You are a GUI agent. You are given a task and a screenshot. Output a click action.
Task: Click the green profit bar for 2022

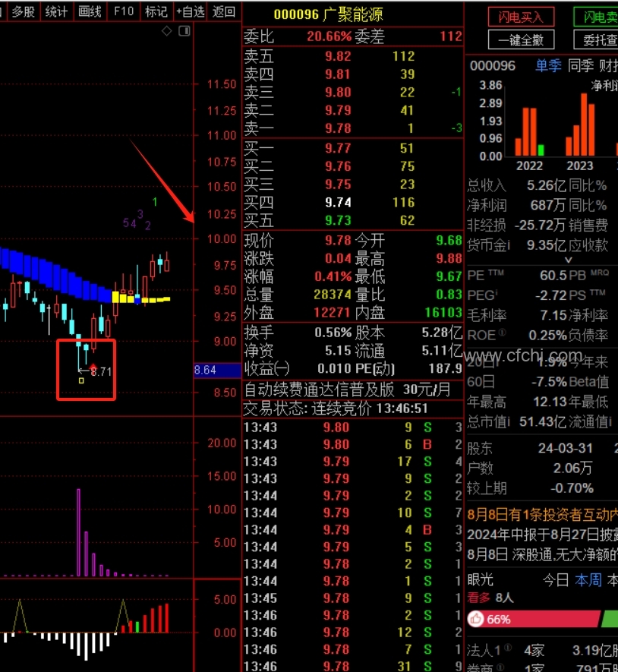pyautogui.click(x=541, y=150)
